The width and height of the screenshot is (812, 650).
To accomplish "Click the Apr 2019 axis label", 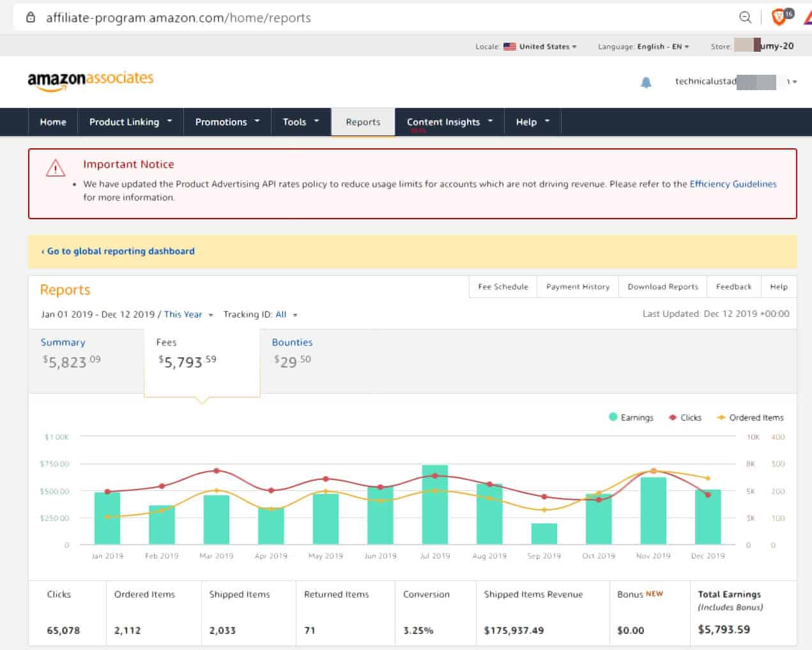I will click(x=271, y=556).
